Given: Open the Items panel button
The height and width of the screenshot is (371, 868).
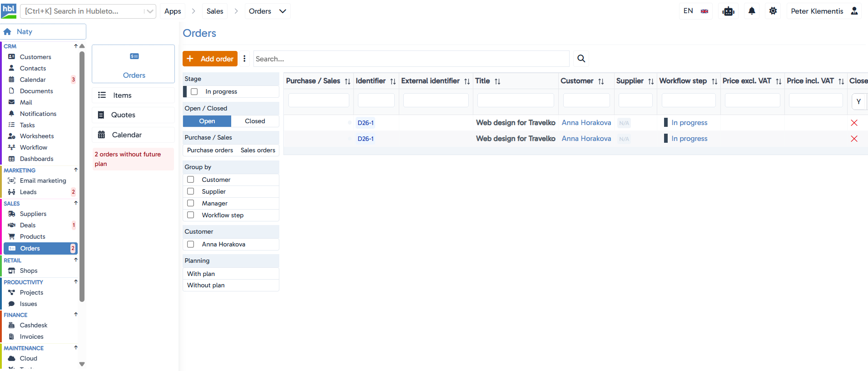Looking at the screenshot, I should (x=133, y=95).
